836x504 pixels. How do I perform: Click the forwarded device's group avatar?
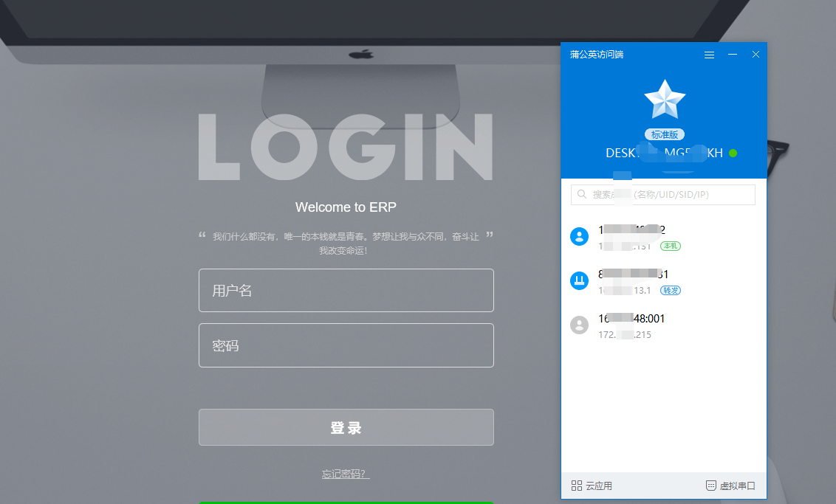coord(579,280)
